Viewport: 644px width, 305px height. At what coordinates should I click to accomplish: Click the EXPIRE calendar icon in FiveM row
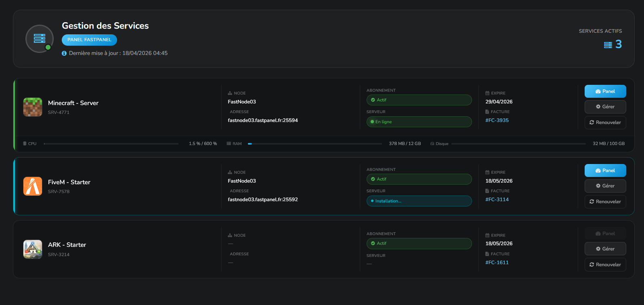[487, 172]
